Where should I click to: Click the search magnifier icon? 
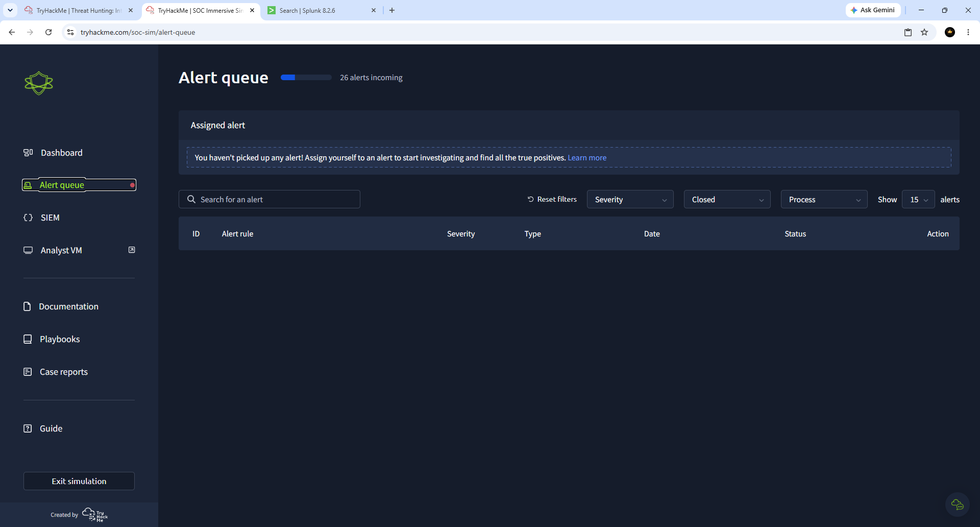191,199
